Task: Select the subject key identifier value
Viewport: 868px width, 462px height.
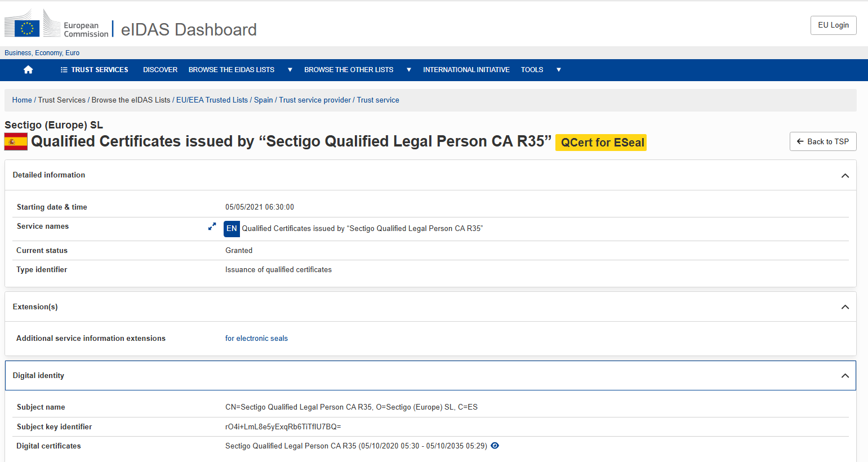Action: pos(283,427)
